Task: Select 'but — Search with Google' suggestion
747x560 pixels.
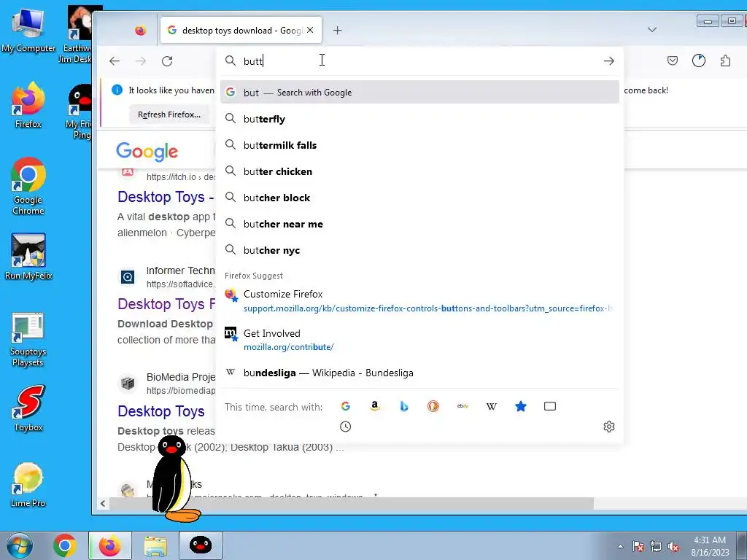Action: [x=419, y=93]
